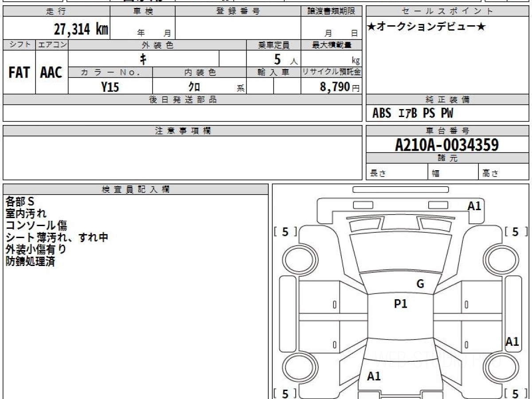This screenshot has height=399, width=532.
Task: Select the equipment list ABS エアB PS PW
Action: click(413, 113)
